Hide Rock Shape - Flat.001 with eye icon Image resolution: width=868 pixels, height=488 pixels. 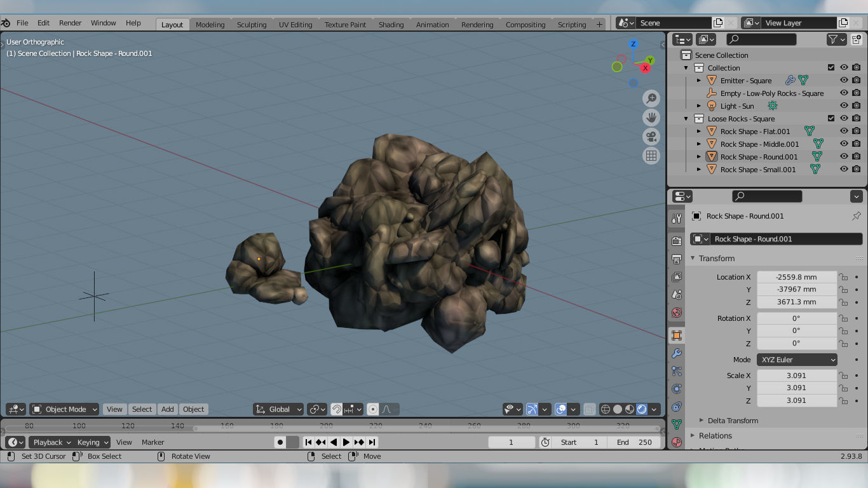tap(844, 132)
